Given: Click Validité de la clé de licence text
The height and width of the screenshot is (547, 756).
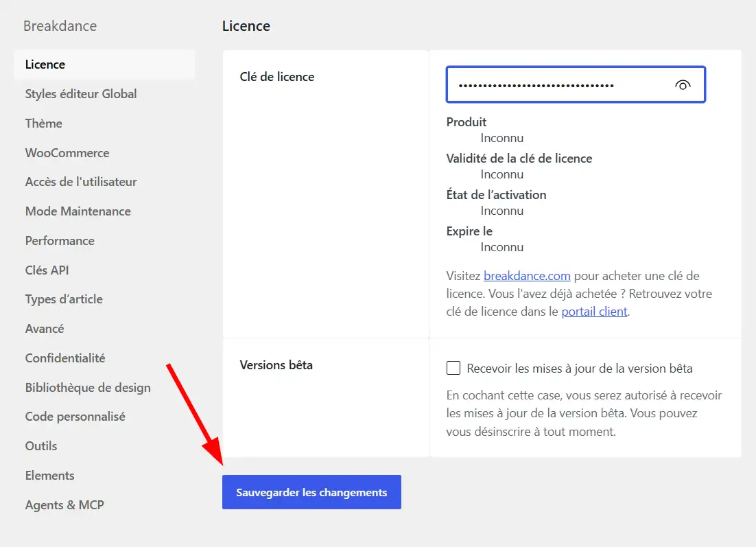Looking at the screenshot, I should coord(519,159).
